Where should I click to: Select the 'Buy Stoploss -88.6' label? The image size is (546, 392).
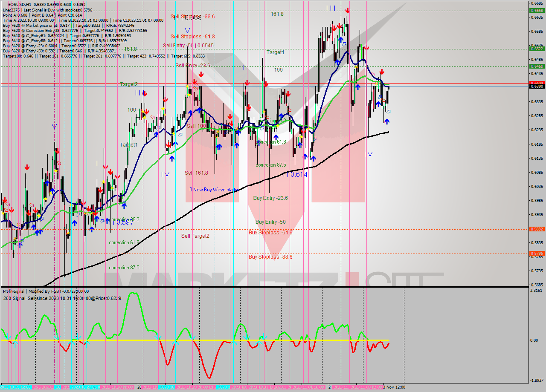click(270, 257)
